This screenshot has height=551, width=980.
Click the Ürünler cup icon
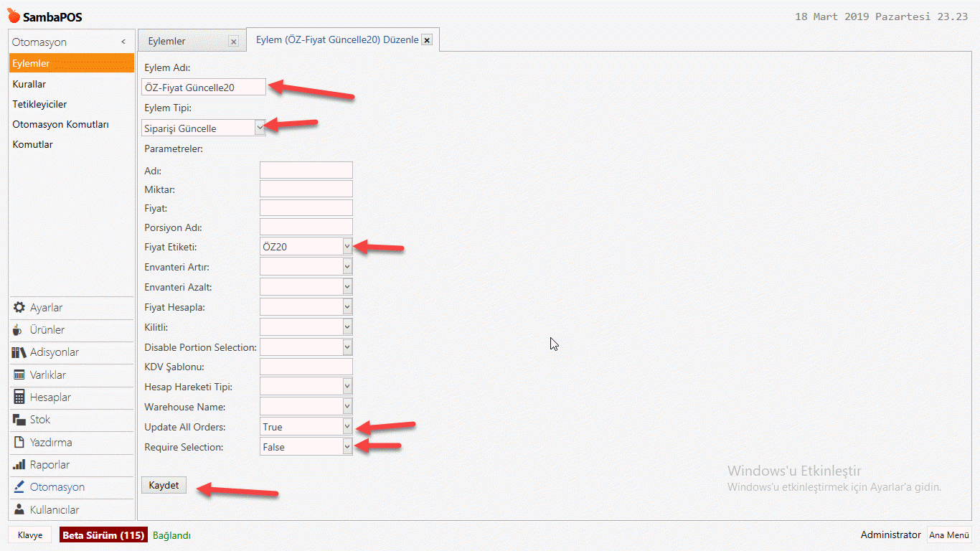tap(19, 330)
